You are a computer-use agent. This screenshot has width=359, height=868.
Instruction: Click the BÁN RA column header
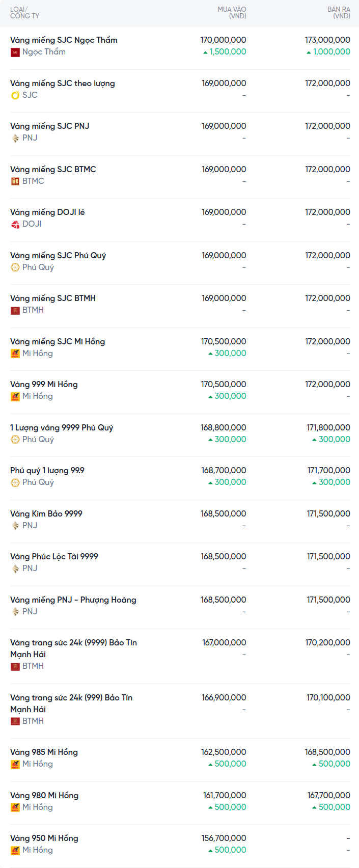339,13
